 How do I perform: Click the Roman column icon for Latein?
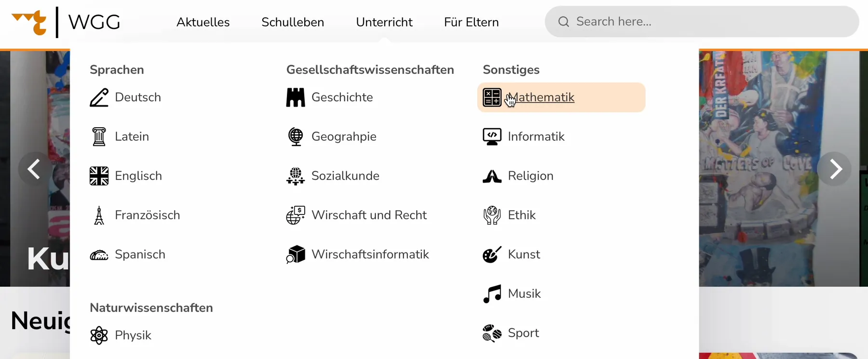point(99,136)
